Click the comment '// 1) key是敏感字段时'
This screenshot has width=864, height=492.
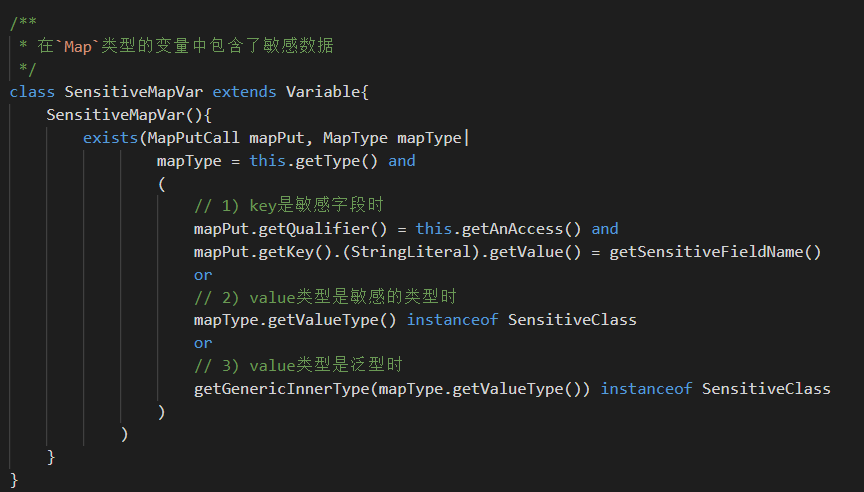pyautogui.click(x=289, y=206)
